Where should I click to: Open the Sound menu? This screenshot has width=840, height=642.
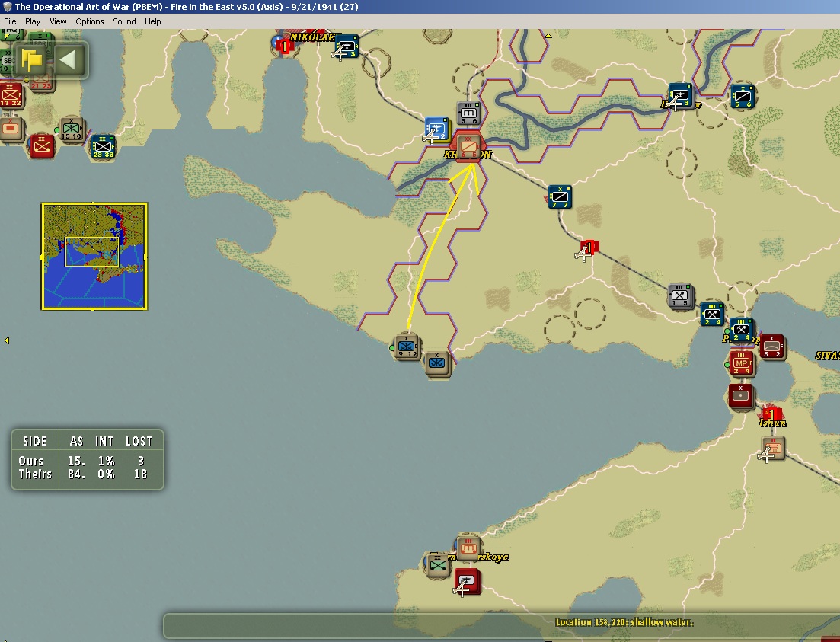(124, 21)
